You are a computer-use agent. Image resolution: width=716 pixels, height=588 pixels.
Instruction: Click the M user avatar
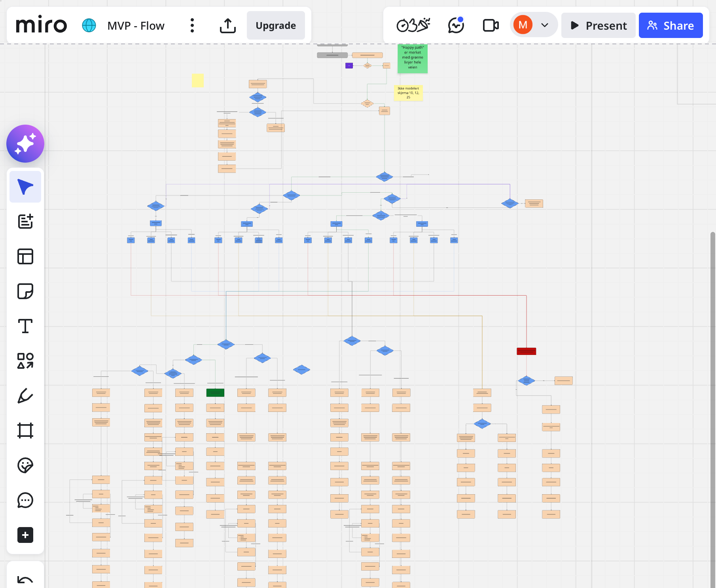click(523, 25)
